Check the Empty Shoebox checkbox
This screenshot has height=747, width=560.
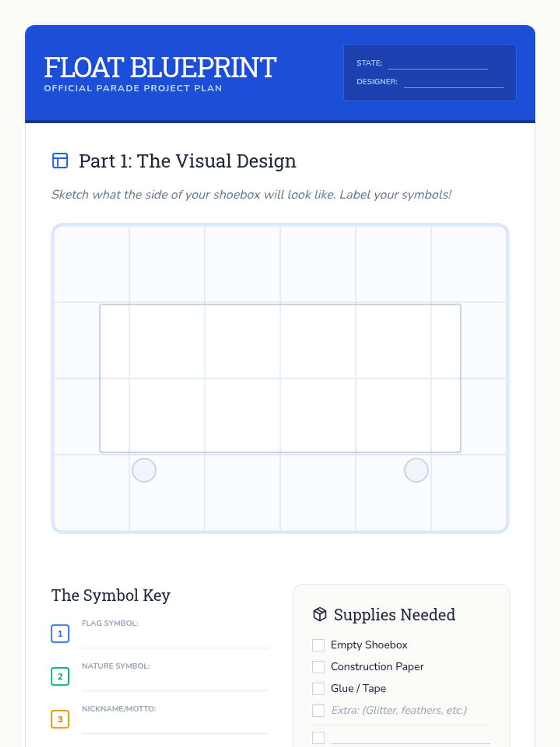[318, 645]
